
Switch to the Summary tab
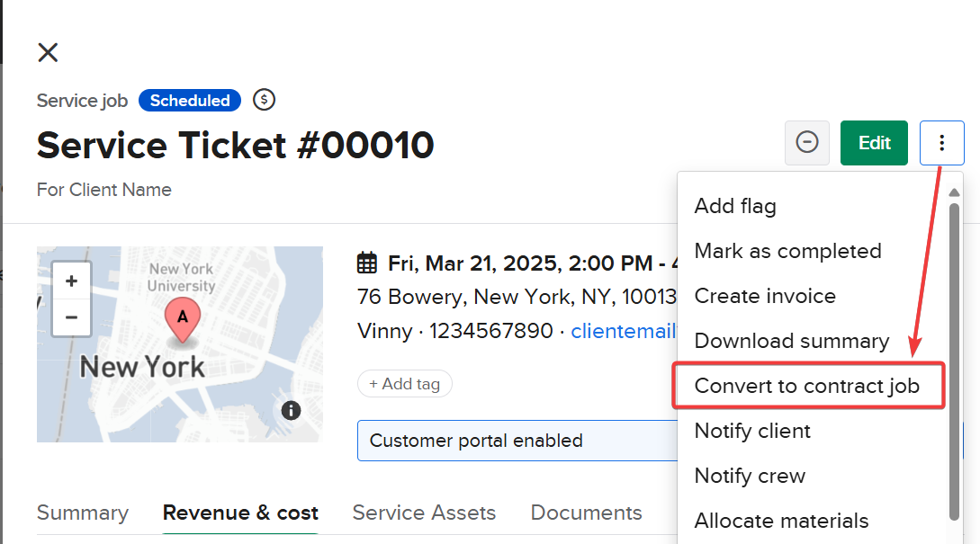[83, 513]
